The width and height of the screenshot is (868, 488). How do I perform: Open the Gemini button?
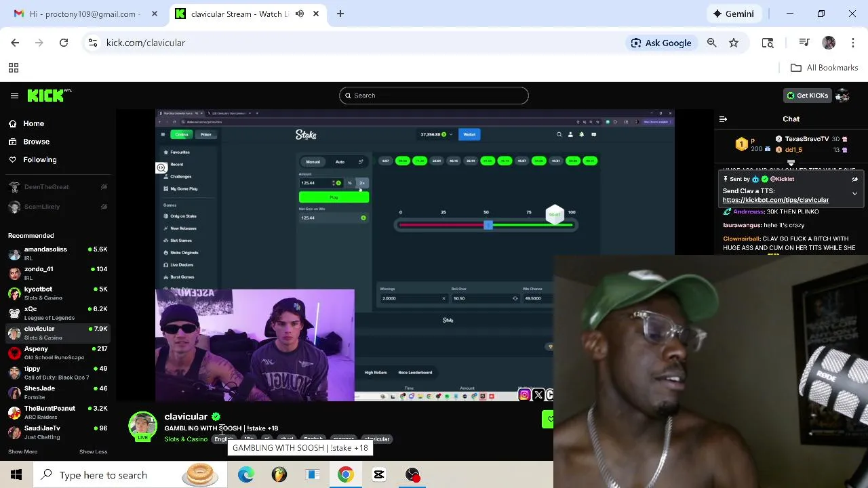[733, 14]
